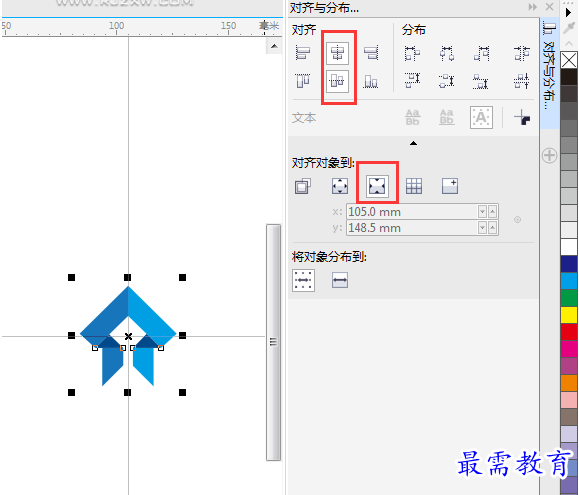
Task: Select Distribute Left icon
Action: [412, 54]
